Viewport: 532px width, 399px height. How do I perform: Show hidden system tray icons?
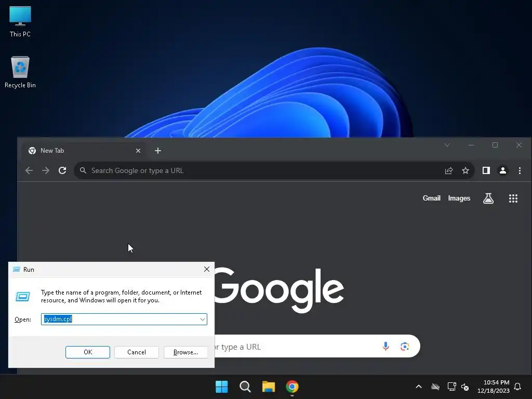[x=419, y=387]
